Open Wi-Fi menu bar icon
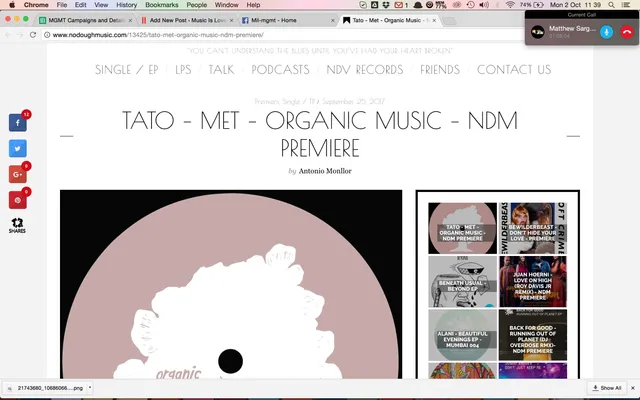Screen dimensions: 640x400 [510, 5]
